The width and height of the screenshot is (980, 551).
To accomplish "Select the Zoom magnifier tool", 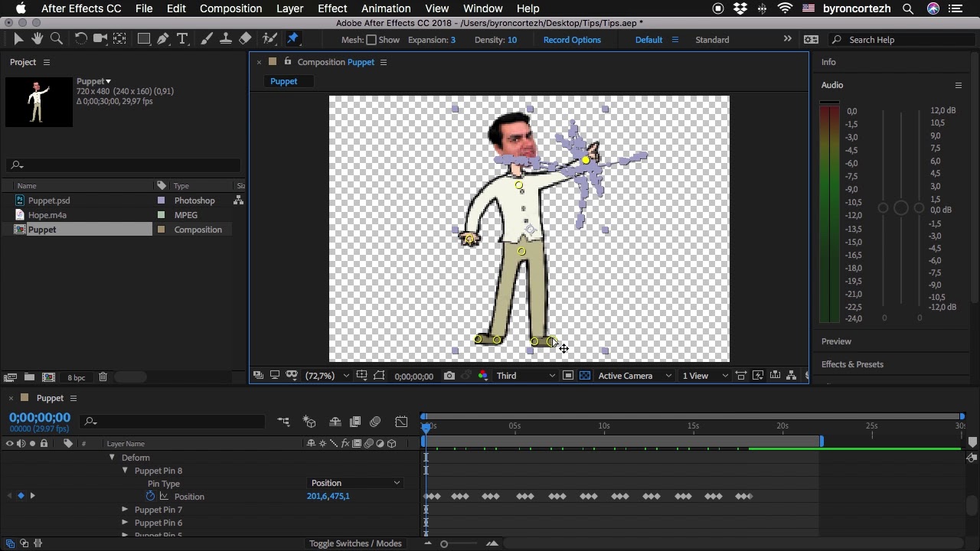I will click(56, 39).
